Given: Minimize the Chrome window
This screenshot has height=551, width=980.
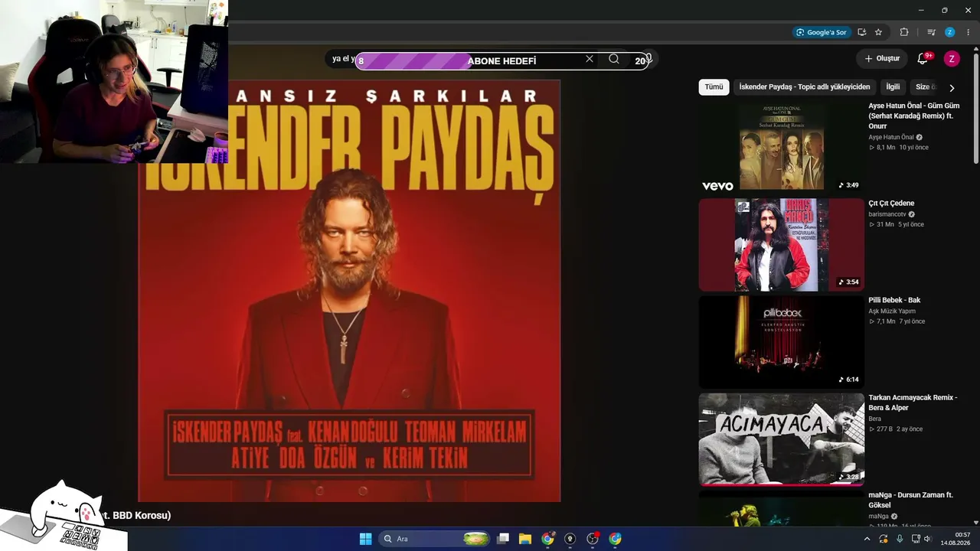Looking at the screenshot, I should tap(923, 10).
